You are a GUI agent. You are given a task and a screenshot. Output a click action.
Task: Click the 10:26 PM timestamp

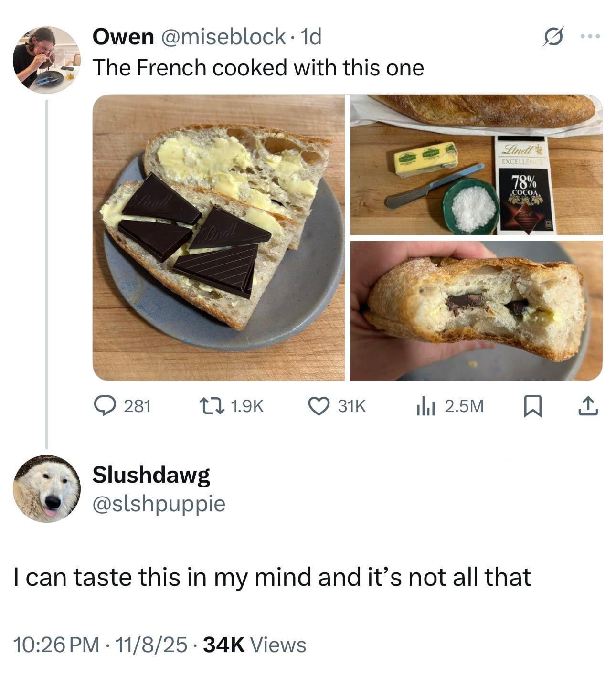pyautogui.click(x=57, y=645)
